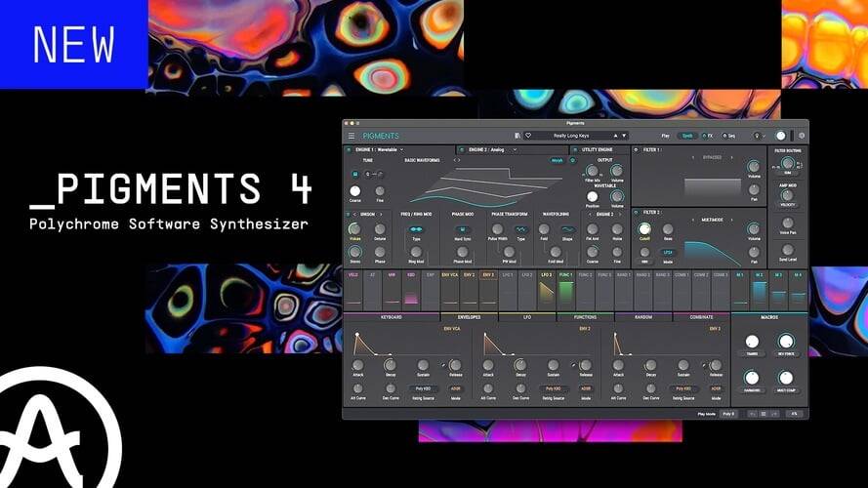Open ENV VCA Poly KBD retrig source dropdown
The image size is (868, 488).
point(423,389)
